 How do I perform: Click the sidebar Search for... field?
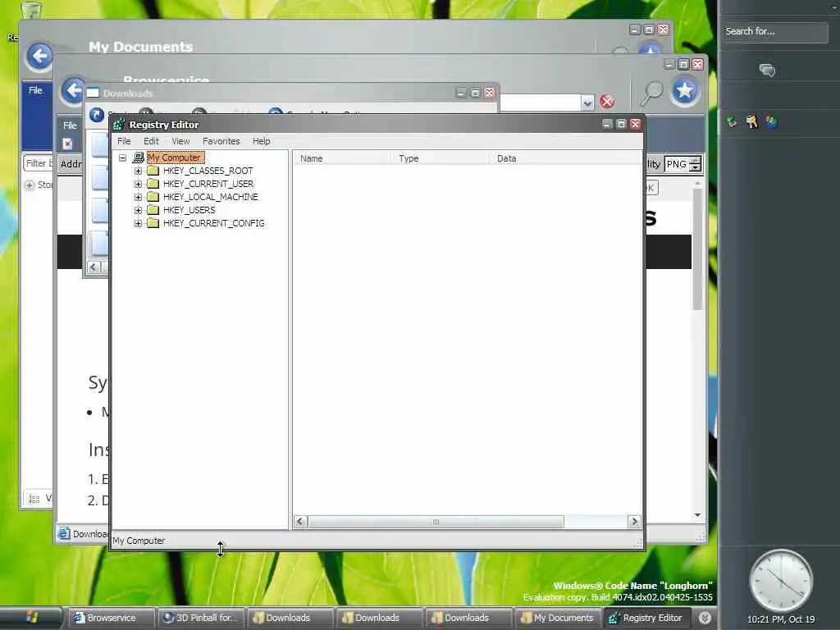(774, 32)
